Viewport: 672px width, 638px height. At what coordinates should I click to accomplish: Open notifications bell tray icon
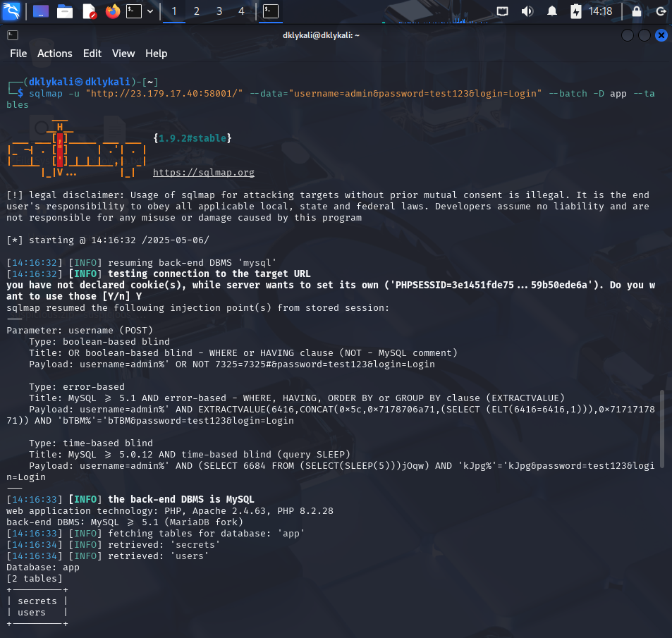click(552, 11)
